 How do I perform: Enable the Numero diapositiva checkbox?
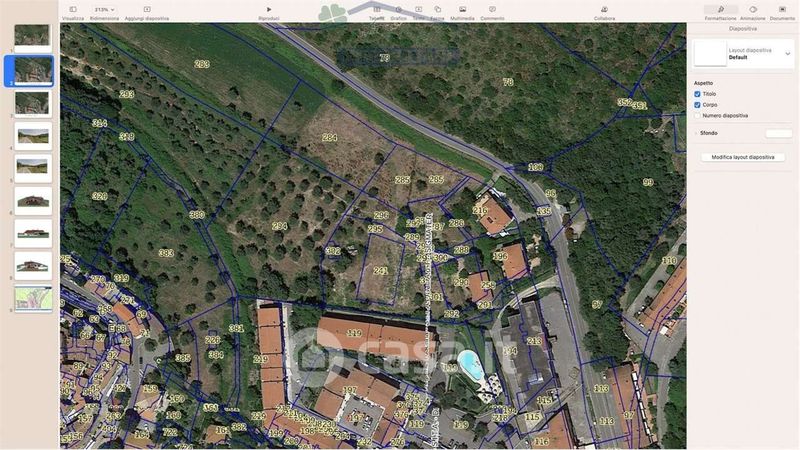pos(697,116)
